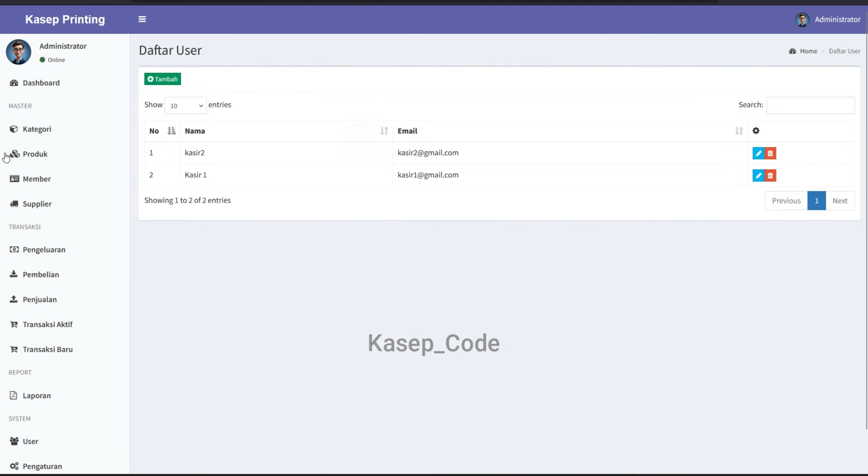Click the Kategori cube icon
868x476 pixels.
14,129
